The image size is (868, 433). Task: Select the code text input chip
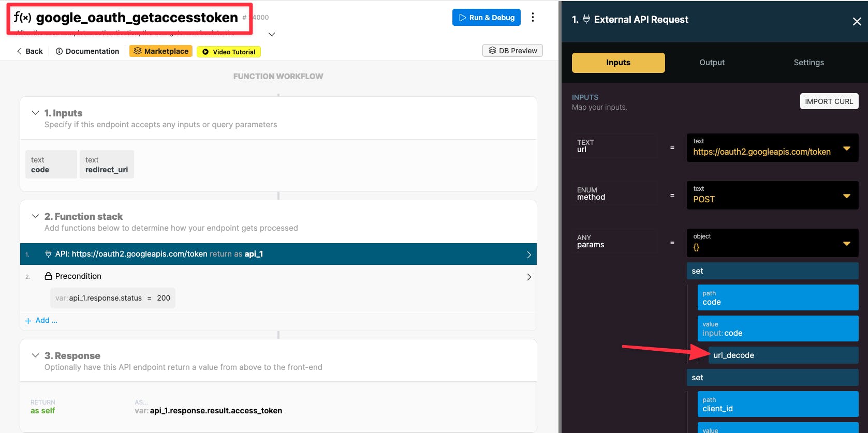point(51,165)
